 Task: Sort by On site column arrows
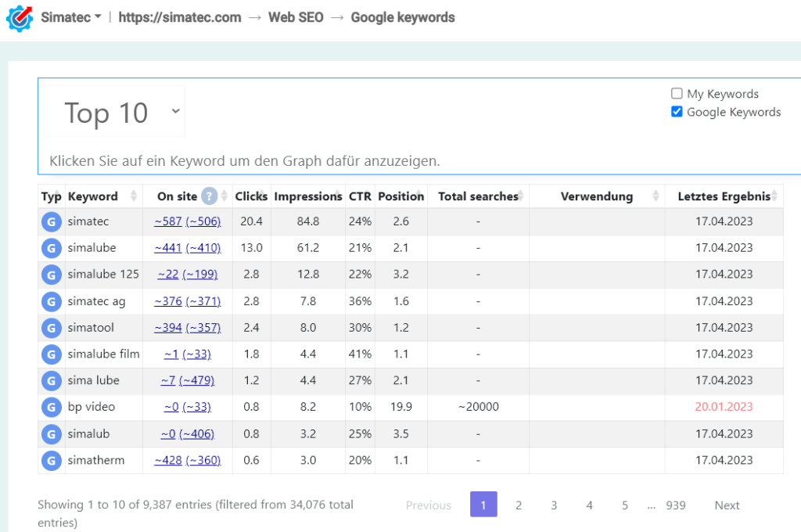224,196
